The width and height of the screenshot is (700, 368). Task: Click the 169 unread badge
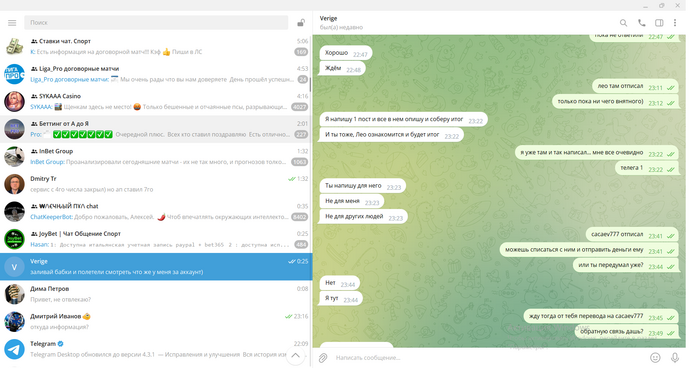301,52
